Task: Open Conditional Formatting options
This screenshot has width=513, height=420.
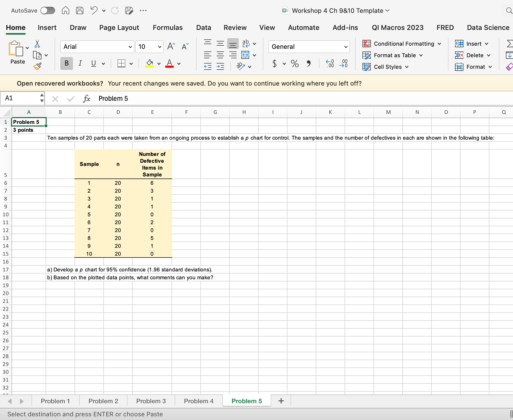Action: tap(401, 44)
